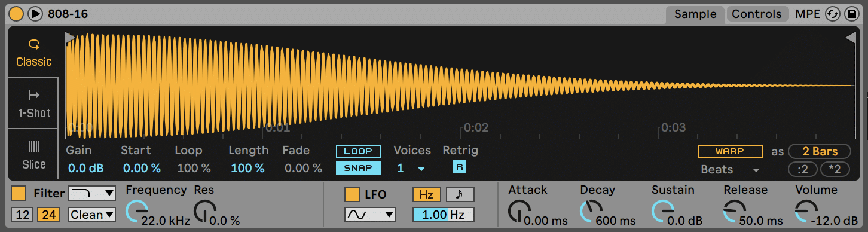Click the 2 Bars warp length button
Screen dimensions: 868x232
(x=820, y=152)
